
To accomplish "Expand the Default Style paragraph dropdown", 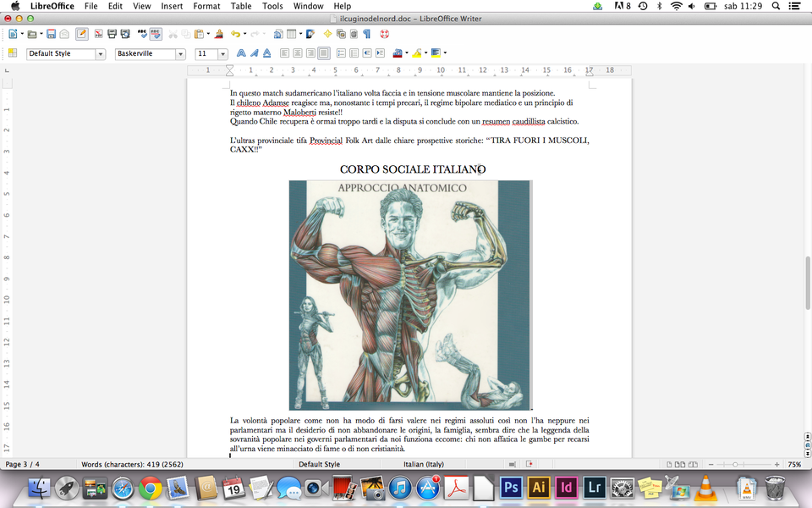I will point(100,53).
